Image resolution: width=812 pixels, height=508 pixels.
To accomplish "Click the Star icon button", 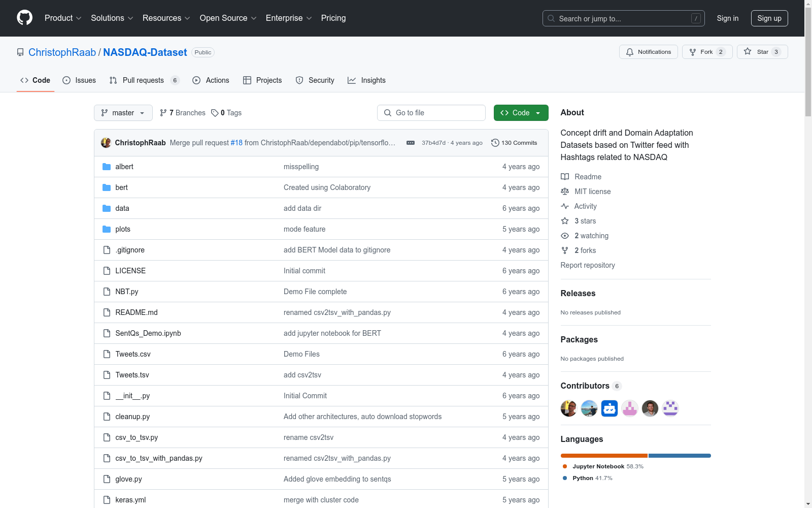I will pos(762,52).
